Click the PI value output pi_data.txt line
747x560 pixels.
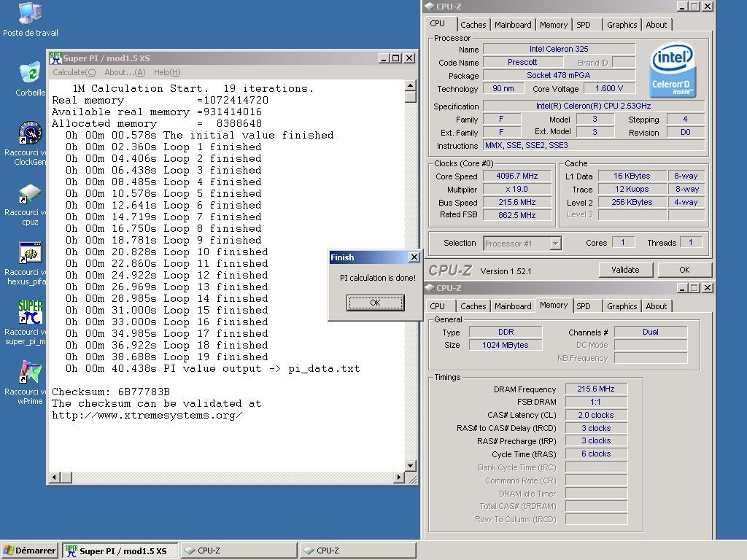[x=212, y=368]
